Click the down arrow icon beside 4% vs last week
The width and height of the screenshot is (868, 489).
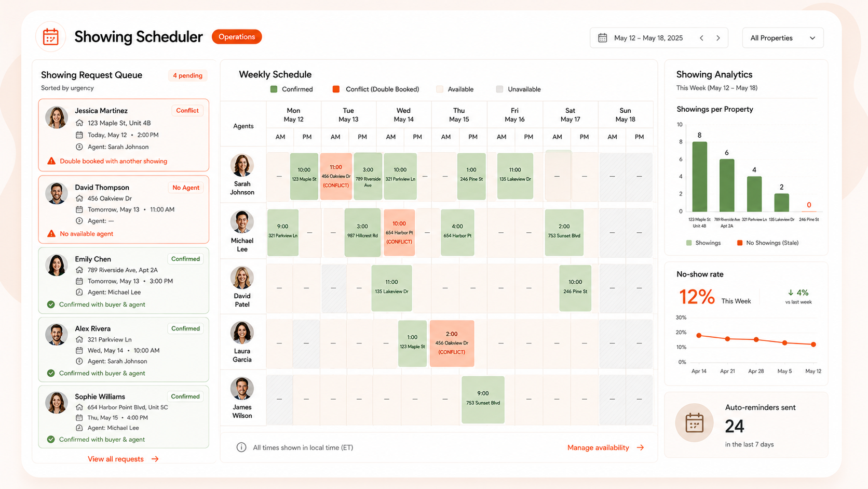(791, 293)
